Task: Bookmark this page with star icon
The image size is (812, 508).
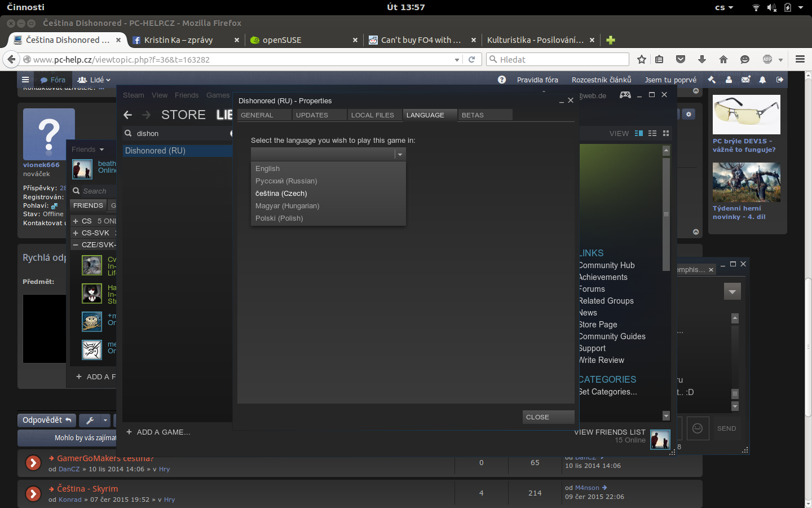Action: click(x=641, y=59)
